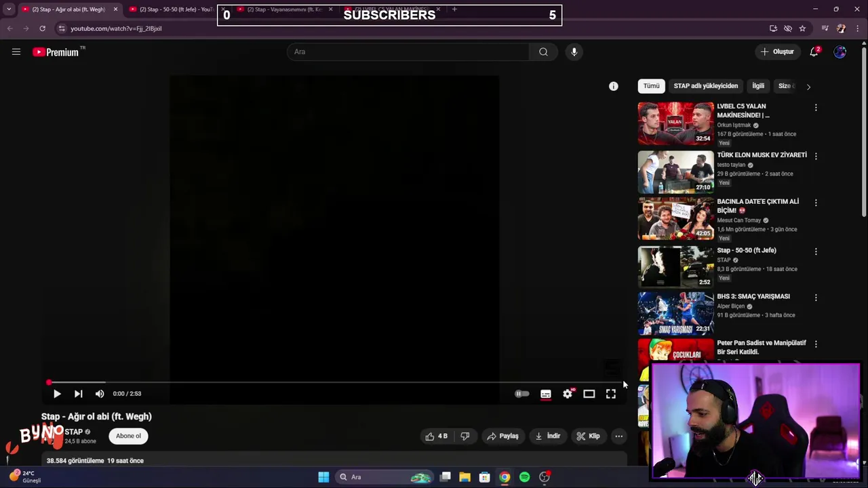
Task: Open more actions menu below video
Action: point(619,436)
